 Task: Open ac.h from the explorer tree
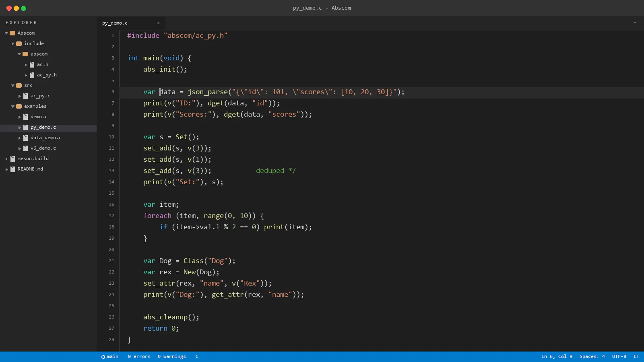(43, 64)
